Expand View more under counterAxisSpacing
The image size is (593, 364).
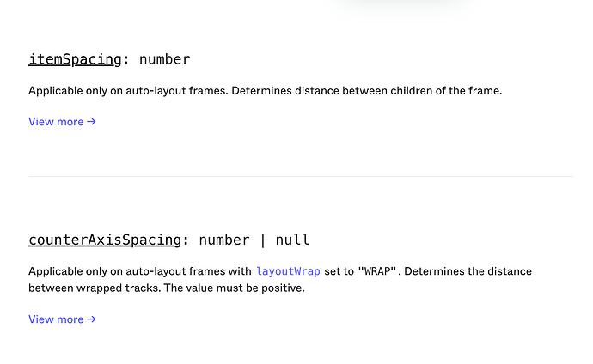point(56,319)
